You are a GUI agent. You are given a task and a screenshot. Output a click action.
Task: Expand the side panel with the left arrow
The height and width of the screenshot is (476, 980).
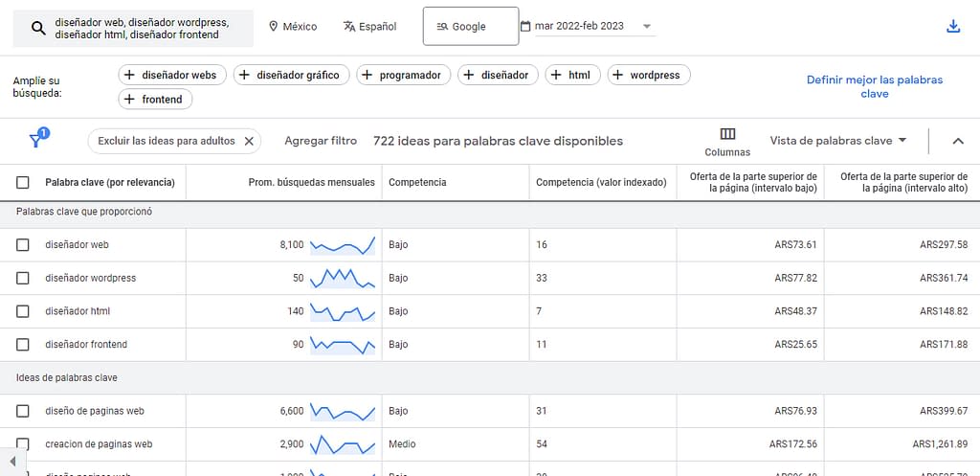[x=11, y=462]
